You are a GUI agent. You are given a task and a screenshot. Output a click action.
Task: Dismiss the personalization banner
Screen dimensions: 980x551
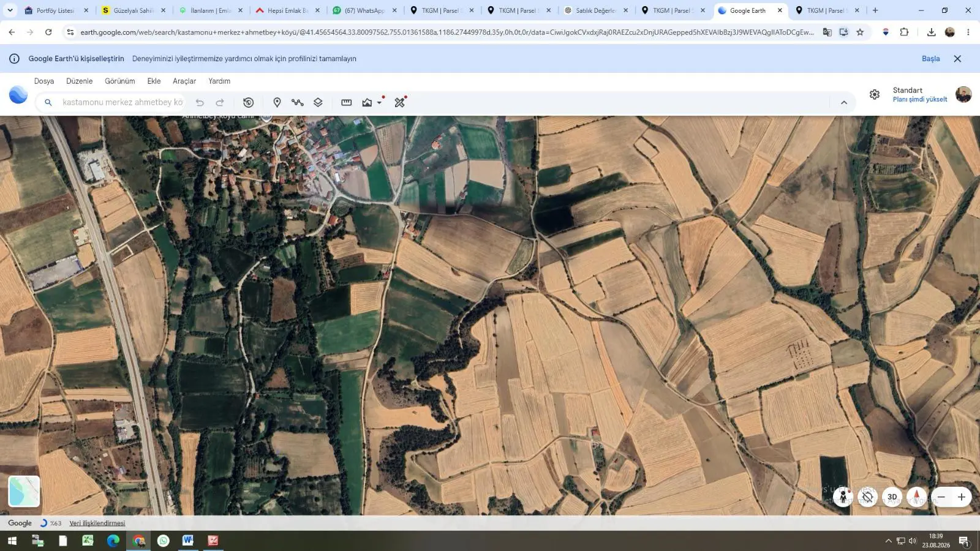point(957,59)
